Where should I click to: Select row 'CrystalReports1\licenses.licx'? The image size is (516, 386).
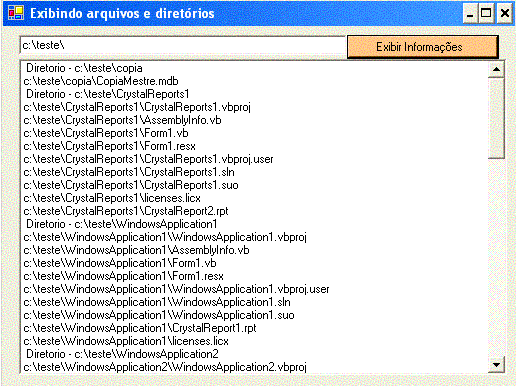click(255, 198)
